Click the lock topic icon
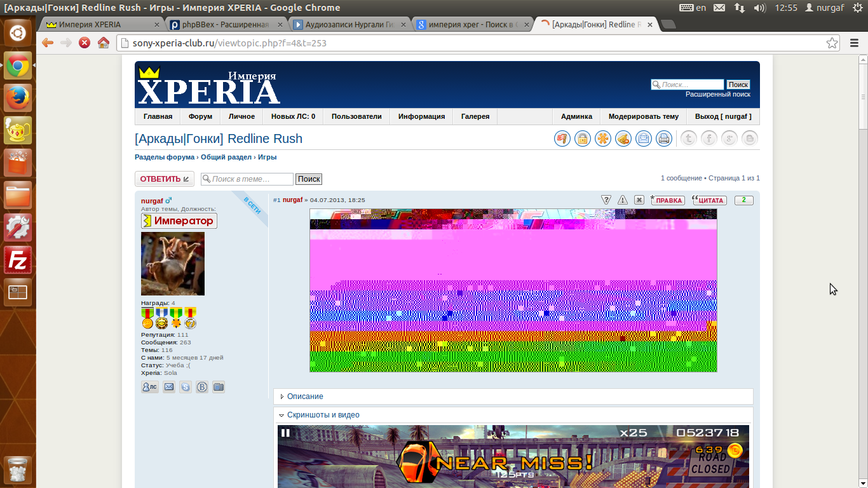This screenshot has height=488, width=868. click(x=583, y=139)
